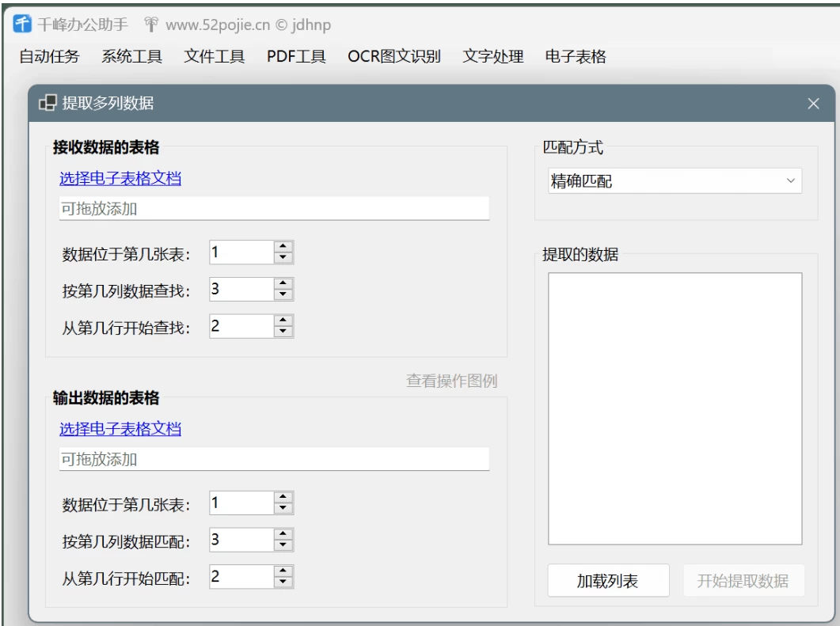This screenshot has width=840, height=626.
Task: Click the 可拖放添加 field in 接收数据的表格
Action: (274, 209)
